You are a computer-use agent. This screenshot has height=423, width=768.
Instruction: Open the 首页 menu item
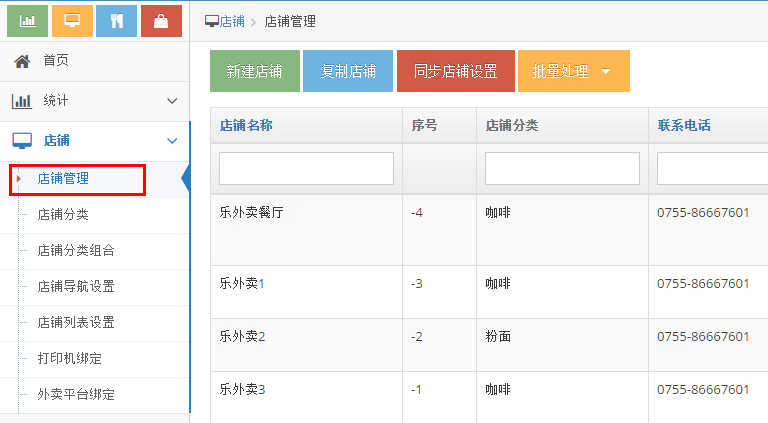click(95, 61)
